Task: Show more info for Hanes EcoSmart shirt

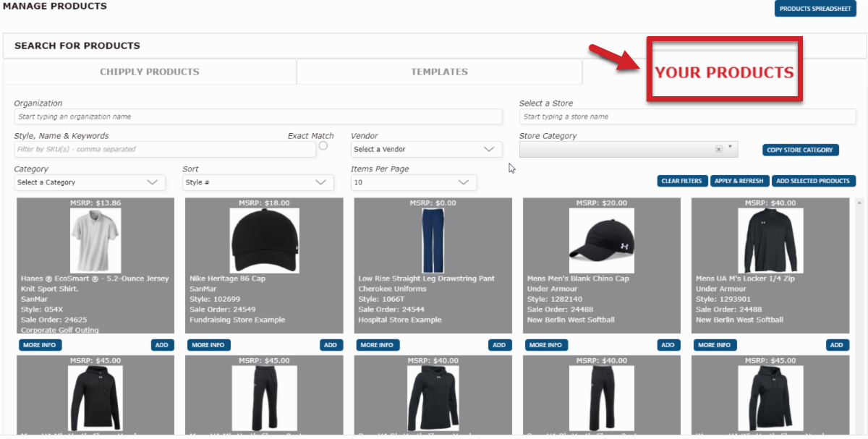Action: coord(40,345)
